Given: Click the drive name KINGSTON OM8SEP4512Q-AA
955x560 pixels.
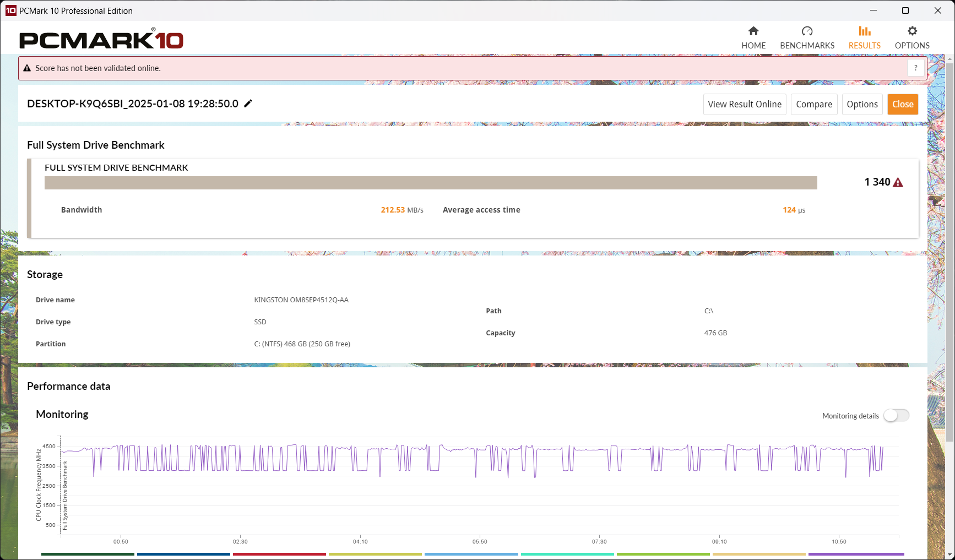Looking at the screenshot, I should [301, 300].
